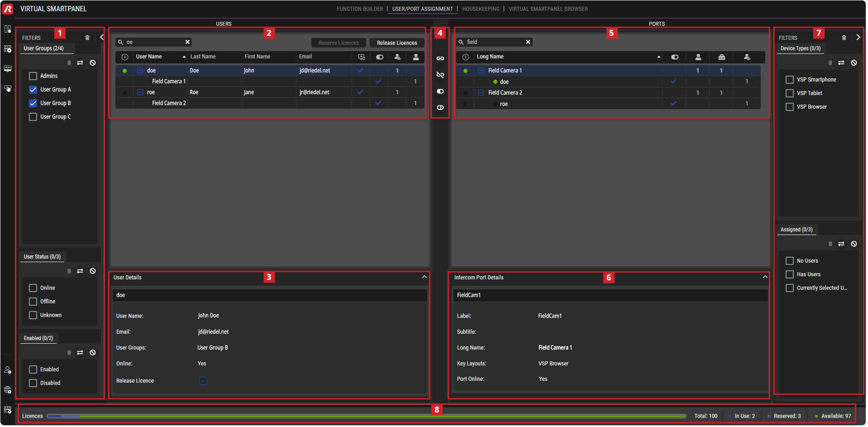Screen dimensions: 868x427
Task: Select the User Status filter tab
Action: pos(42,257)
